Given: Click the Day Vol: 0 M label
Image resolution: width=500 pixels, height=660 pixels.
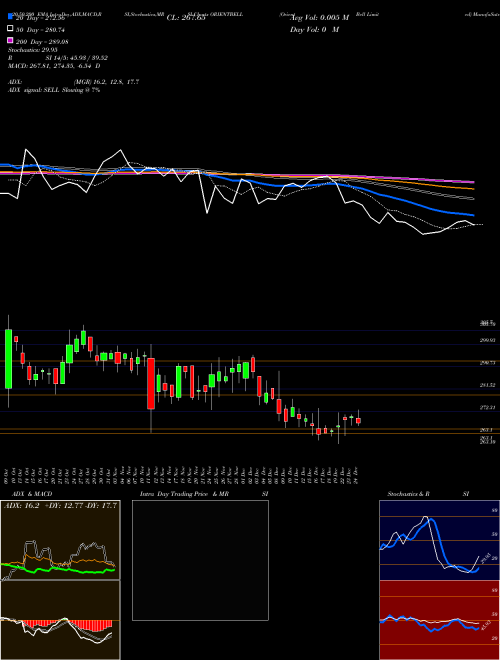Looking at the screenshot, I should coord(314,29).
